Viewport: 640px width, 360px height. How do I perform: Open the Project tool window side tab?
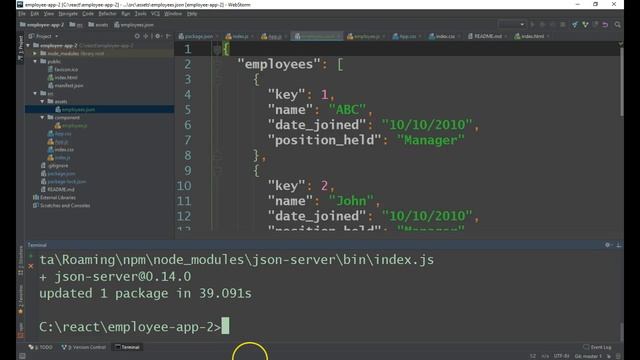point(20,48)
